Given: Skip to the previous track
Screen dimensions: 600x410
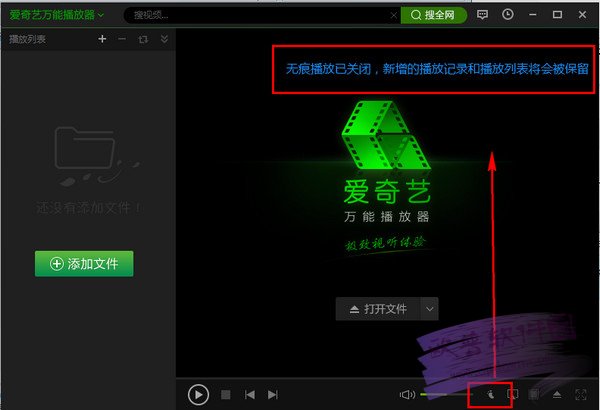Looking at the screenshot, I should pos(249,394).
